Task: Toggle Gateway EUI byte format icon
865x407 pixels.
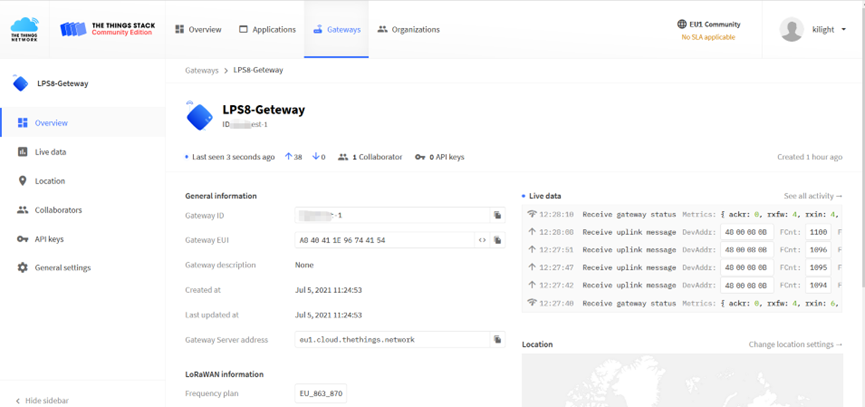Action: tap(482, 240)
